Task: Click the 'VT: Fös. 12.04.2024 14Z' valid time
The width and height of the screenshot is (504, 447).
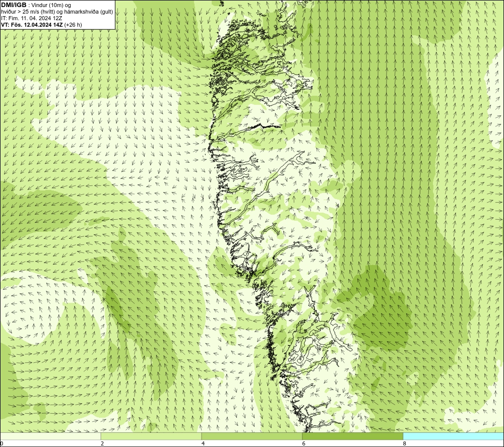Action: coord(32,25)
